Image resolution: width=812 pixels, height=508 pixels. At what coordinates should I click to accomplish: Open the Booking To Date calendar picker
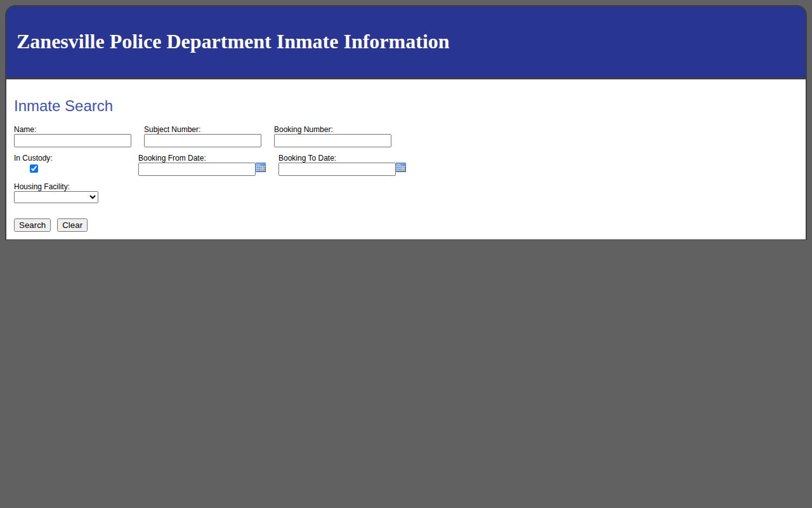coord(401,168)
